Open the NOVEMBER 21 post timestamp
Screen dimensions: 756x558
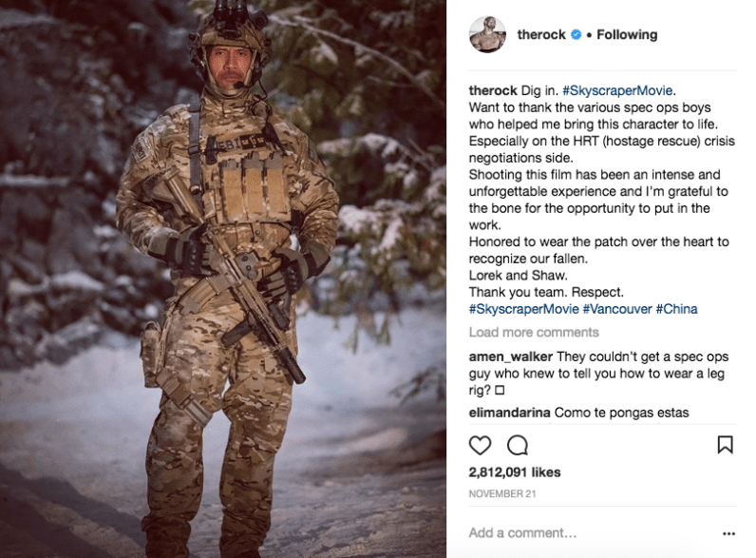[502, 493]
